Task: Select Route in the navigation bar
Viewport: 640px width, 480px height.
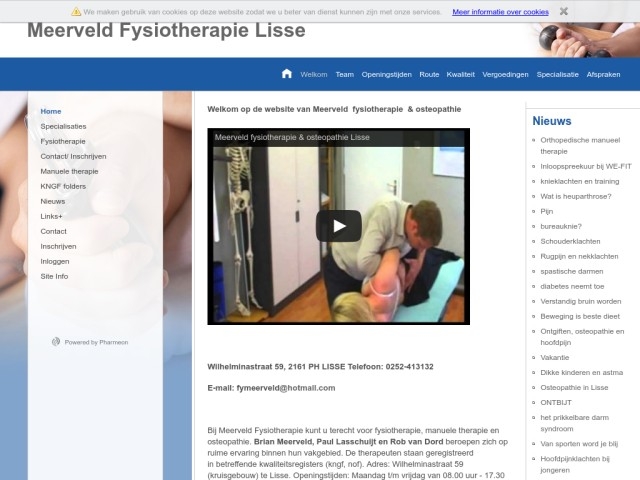Action: point(429,74)
